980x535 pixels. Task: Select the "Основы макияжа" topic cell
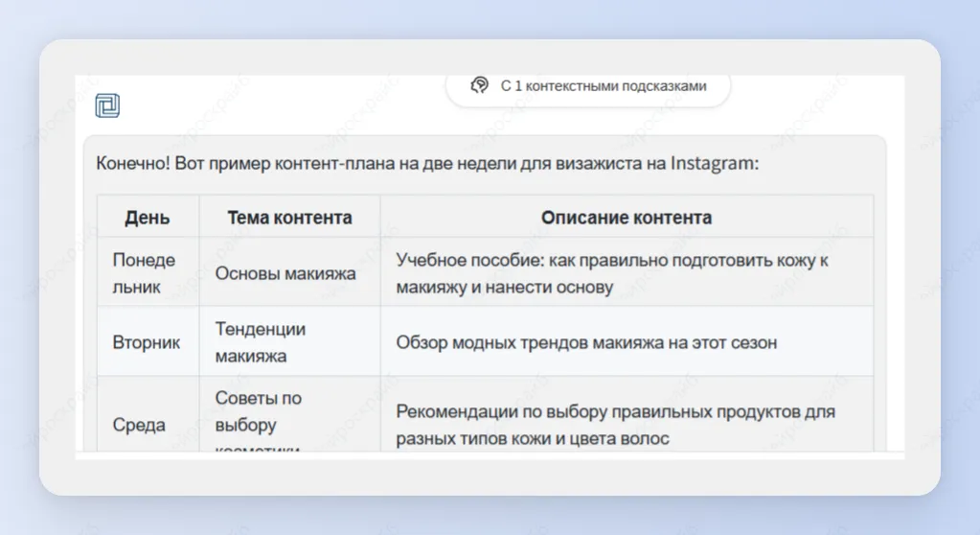click(x=289, y=273)
